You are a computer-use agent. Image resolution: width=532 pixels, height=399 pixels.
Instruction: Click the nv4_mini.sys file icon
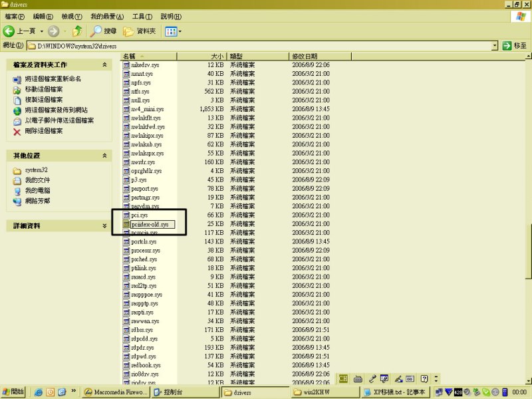pyautogui.click(x=126, y=109)
